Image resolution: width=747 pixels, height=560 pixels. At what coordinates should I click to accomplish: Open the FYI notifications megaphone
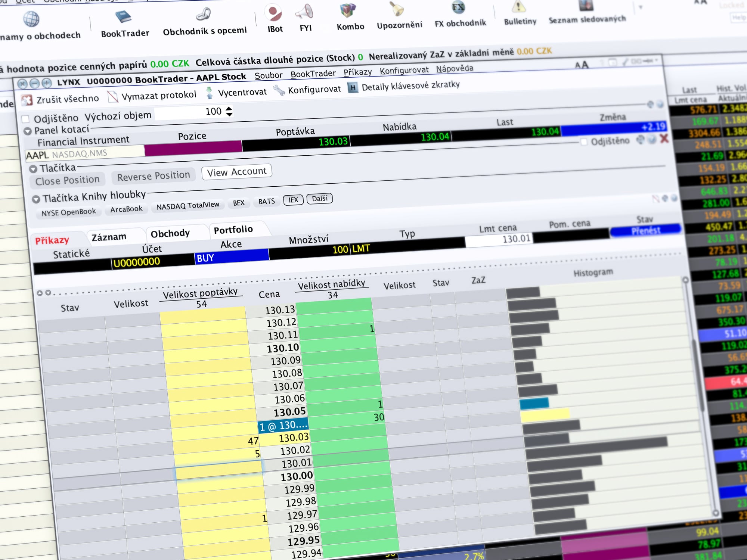pos(305,17)
